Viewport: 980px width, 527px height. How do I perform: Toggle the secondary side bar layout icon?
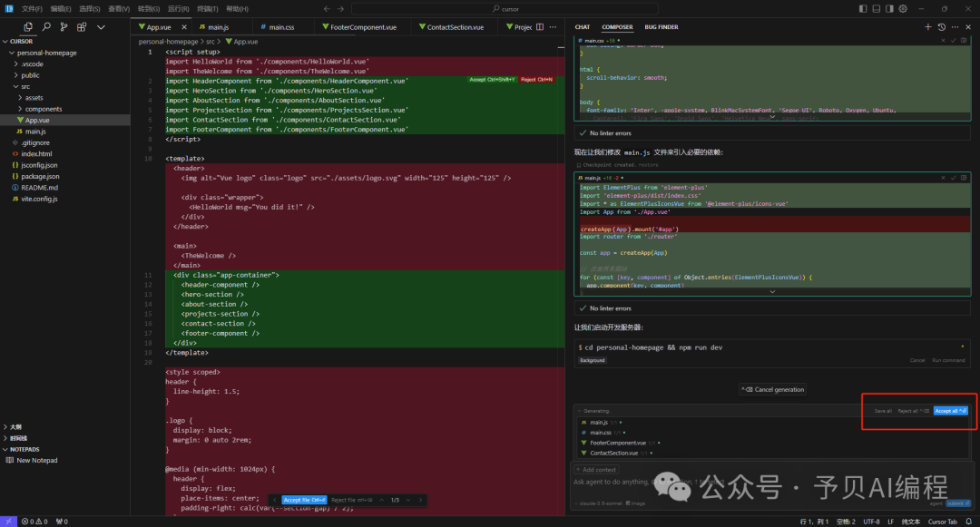(x=889, y=9)
